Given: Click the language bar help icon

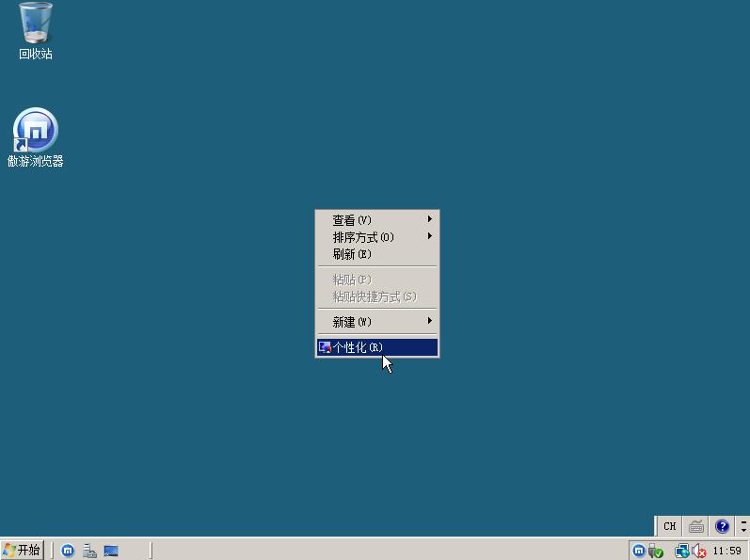Looking at the screenshot, I should click(722, 527).
